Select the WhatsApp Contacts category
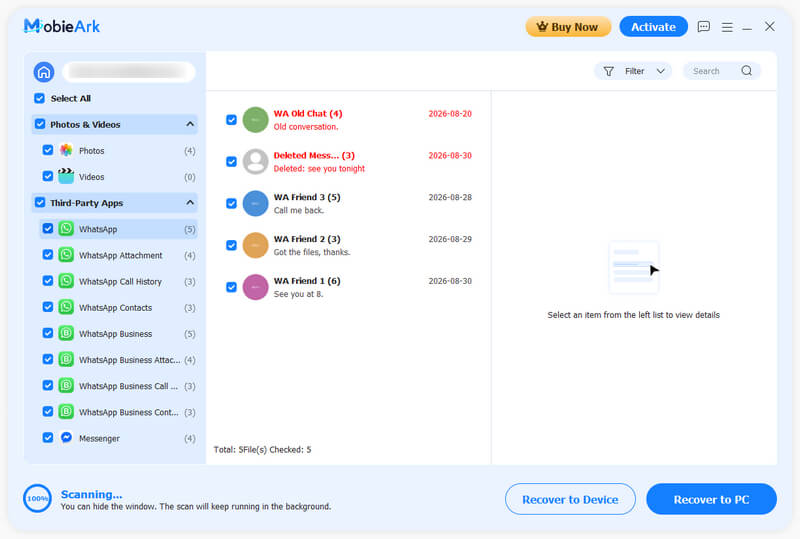Image resolution: width=800 pixels, height=539 pixels. pos(118,308)
